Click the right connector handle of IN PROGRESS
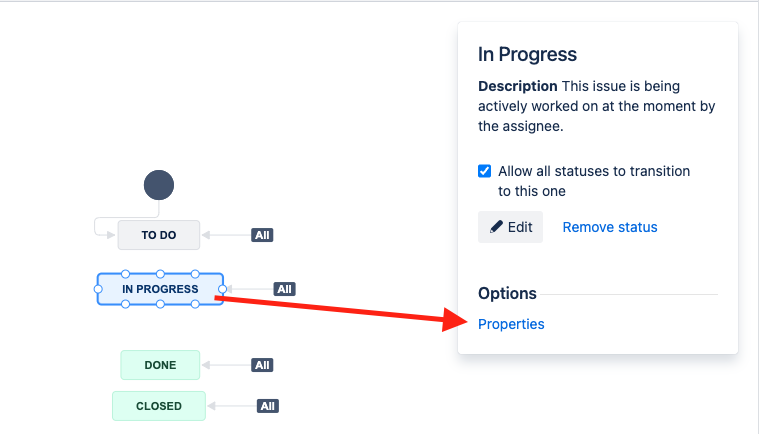The height and width of the screenshot is (434, 768). coord(222,289)
